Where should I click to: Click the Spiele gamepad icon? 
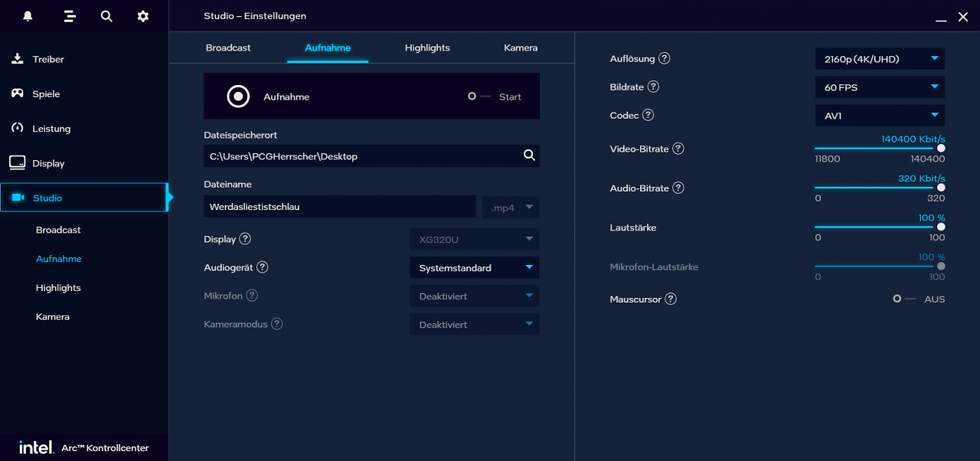17,93
